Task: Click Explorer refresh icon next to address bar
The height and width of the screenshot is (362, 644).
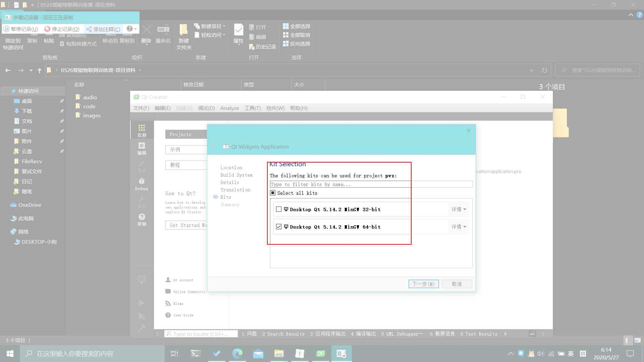Action: [545, 70]
